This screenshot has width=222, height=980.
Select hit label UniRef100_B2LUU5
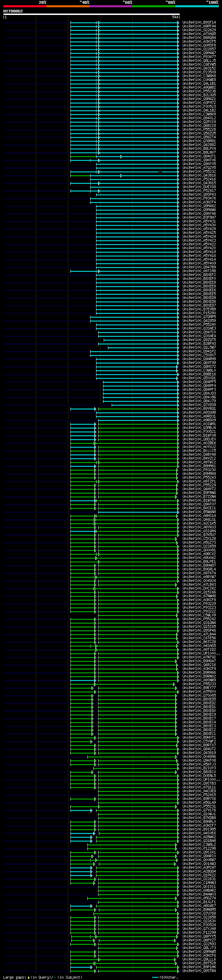199,95
